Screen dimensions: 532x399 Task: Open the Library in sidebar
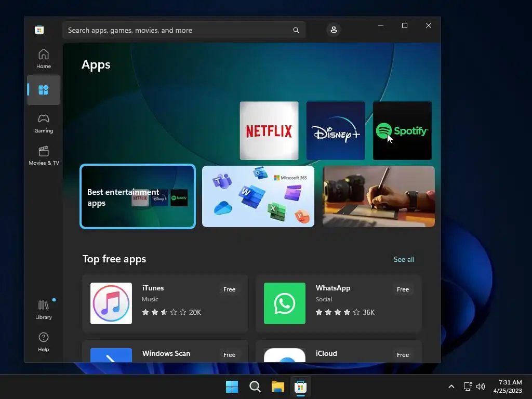(44, 309)
